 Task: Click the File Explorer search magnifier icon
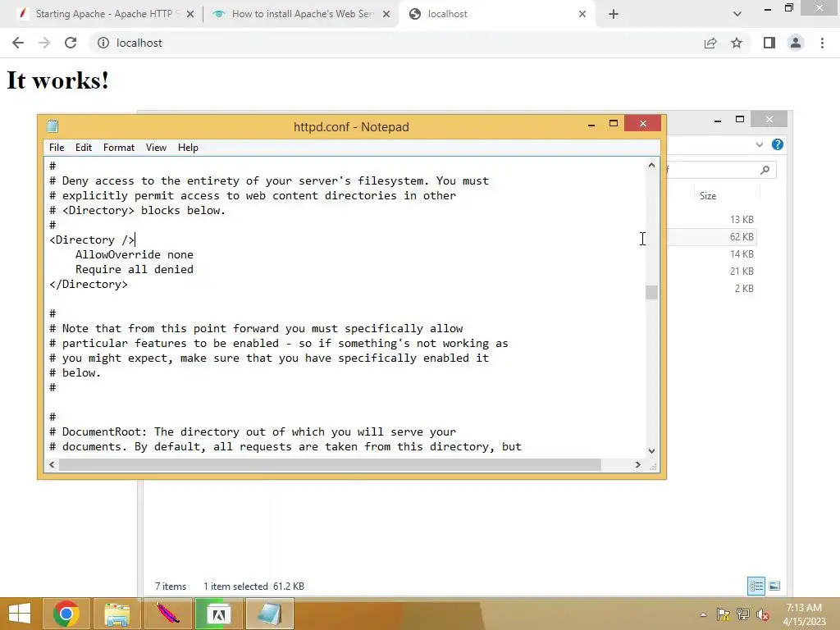[x=765, y=170]
